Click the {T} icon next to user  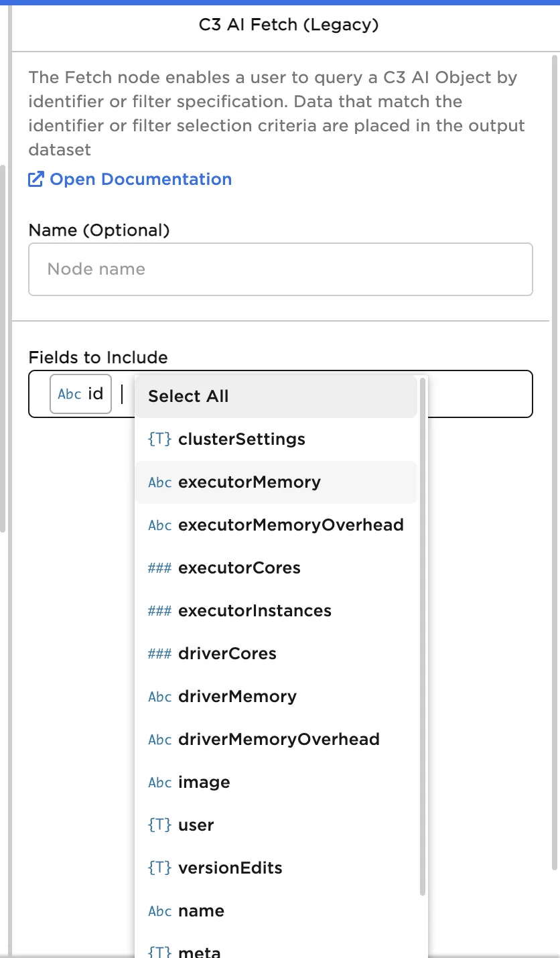coord(159,825)
